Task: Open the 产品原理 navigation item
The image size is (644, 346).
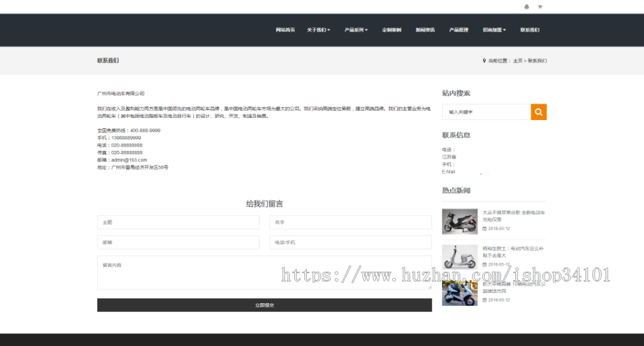Action: point(459,29)
